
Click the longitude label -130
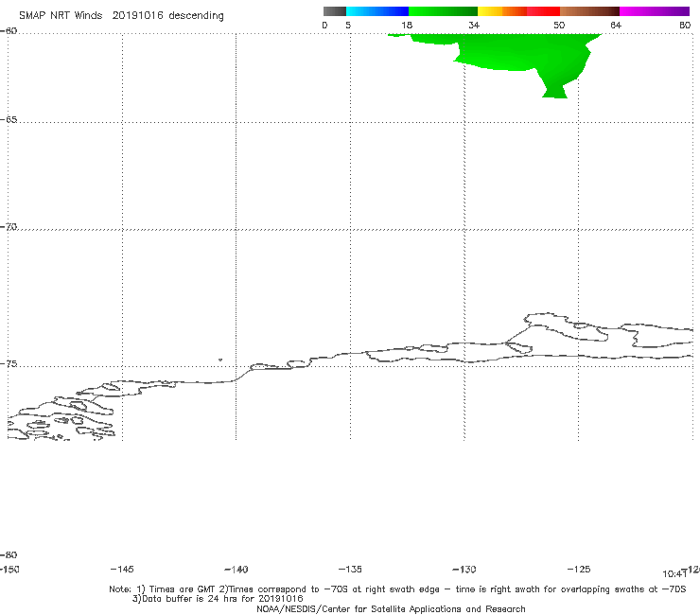[x=464, y=570]
